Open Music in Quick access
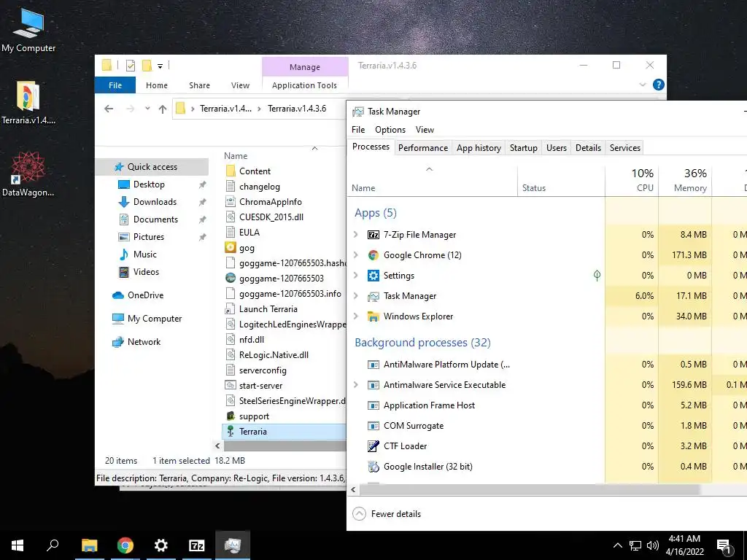This screenshot has width=747, height=560. tap(145, 254)
